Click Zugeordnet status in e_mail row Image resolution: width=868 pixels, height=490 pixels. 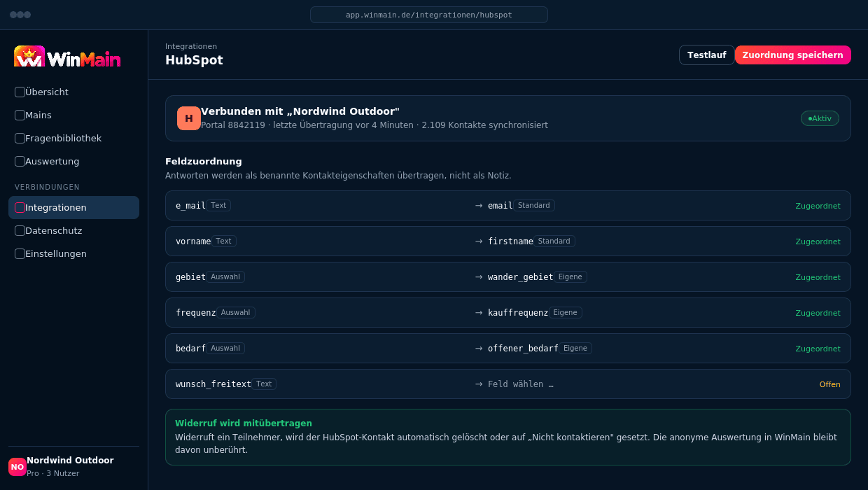tap(818, 206)
